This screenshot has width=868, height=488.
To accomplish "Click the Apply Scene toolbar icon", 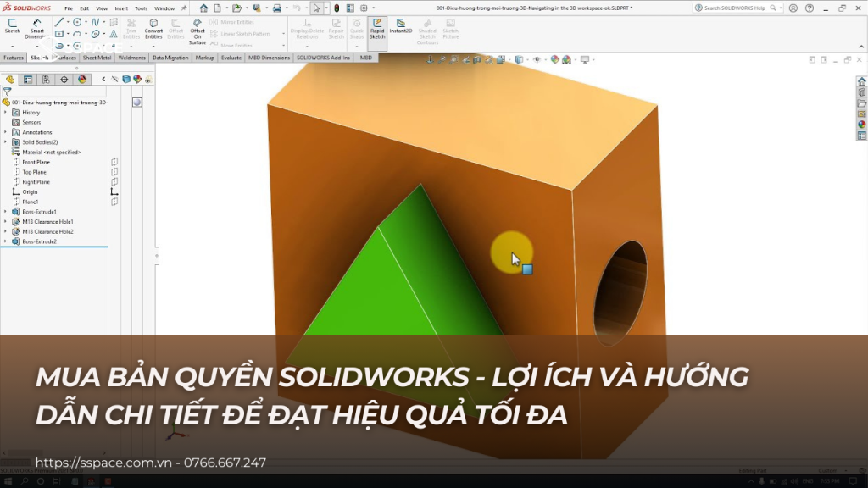I will (567, 59).
